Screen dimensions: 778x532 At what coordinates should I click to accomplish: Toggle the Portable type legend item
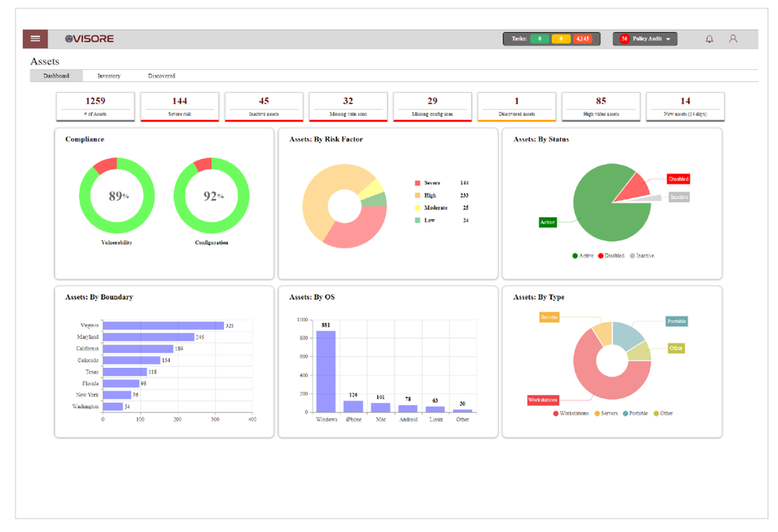click(x=636, y=414)
